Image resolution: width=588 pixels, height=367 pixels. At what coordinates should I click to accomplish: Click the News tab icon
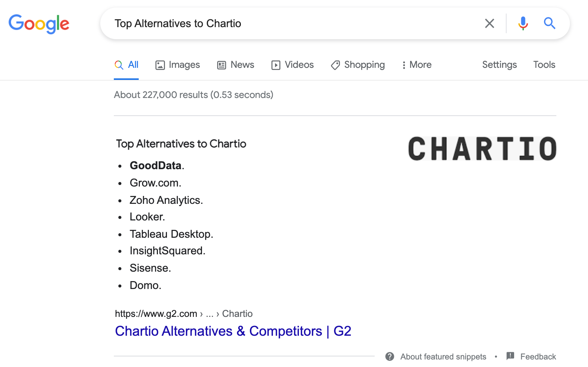pyautogui.click(x=221, y=65)
